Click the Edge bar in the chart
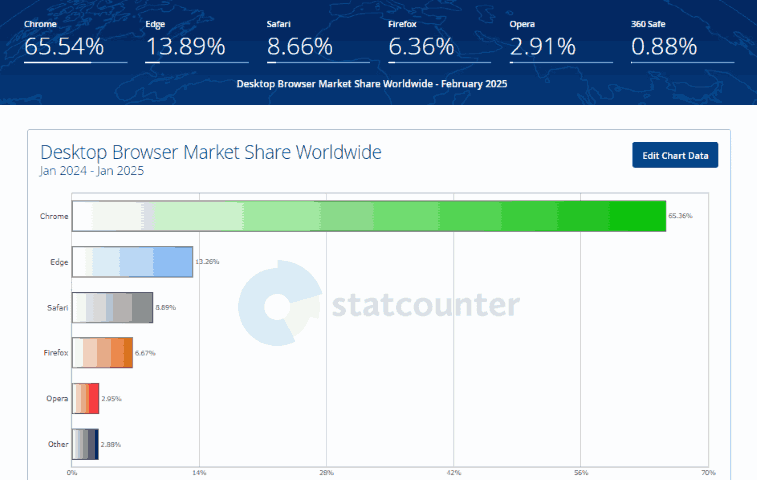The height and width of the screenshot is (480, 757). click(132, 262)
